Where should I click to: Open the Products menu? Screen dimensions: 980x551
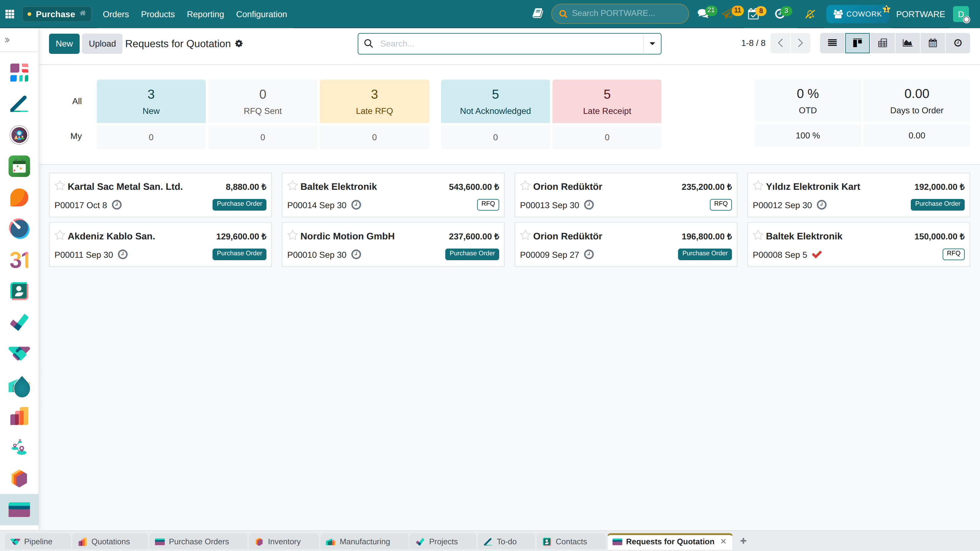point(158,14)
